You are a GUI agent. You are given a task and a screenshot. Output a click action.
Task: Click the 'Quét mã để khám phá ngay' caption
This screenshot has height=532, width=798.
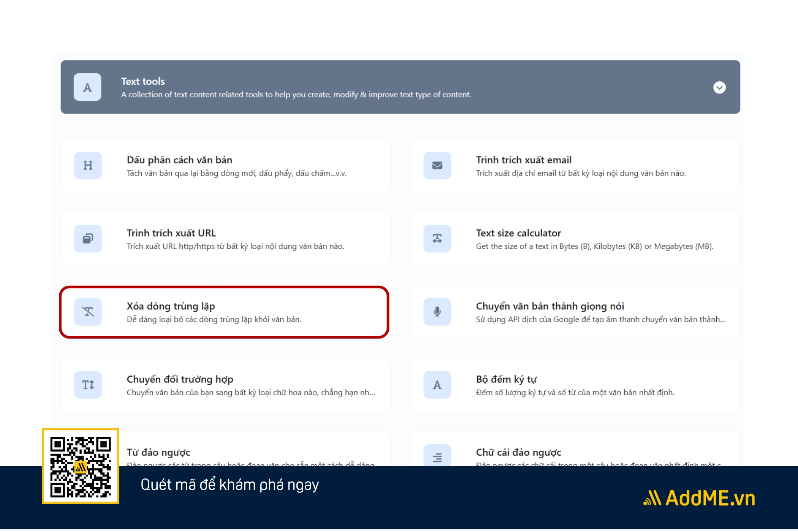pyautogui.click(x=230, y=485)
